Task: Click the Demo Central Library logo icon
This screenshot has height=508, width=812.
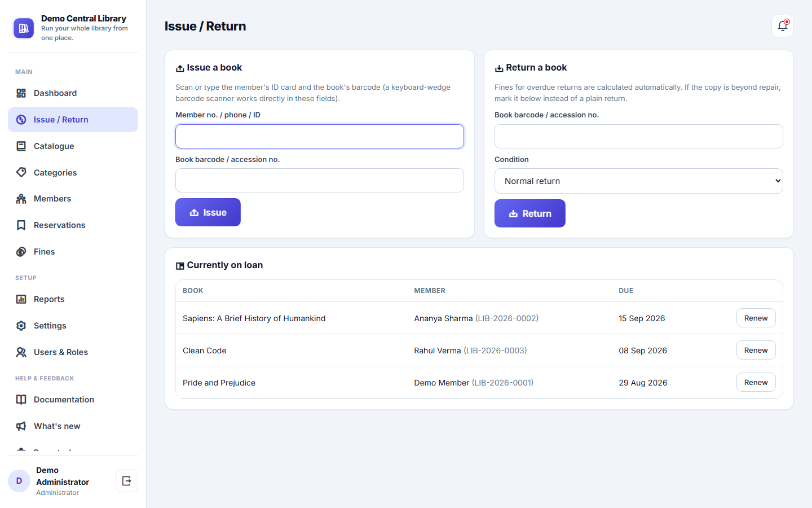Action: [24, 28]
